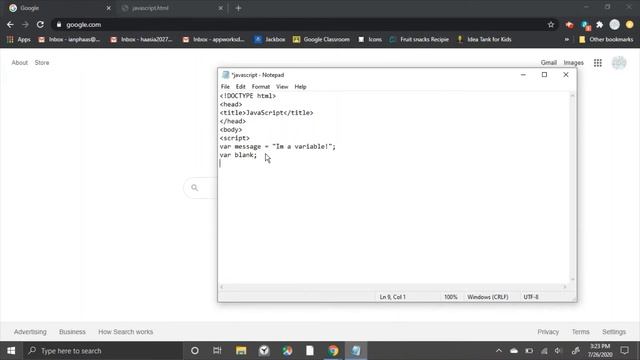The image size is (640, 360).
Task: Open the taskbar clock showing 3:23 PM
Action: click(x=600, y=351)
